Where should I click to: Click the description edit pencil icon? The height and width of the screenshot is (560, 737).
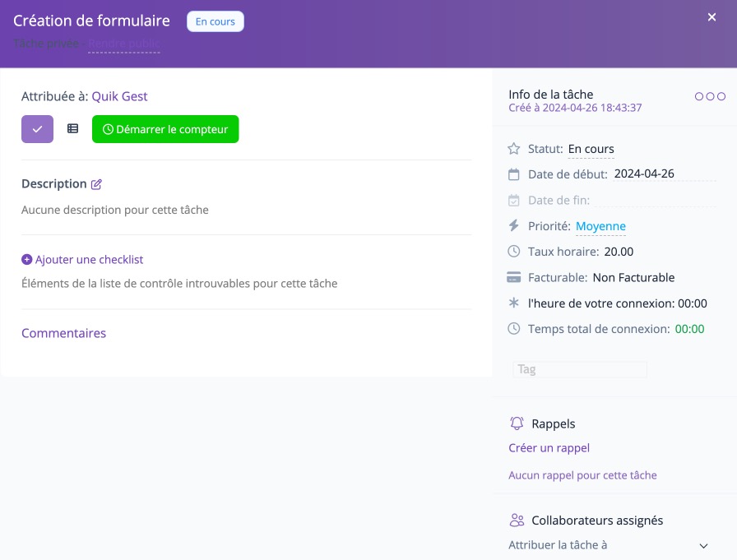[96, 184]
